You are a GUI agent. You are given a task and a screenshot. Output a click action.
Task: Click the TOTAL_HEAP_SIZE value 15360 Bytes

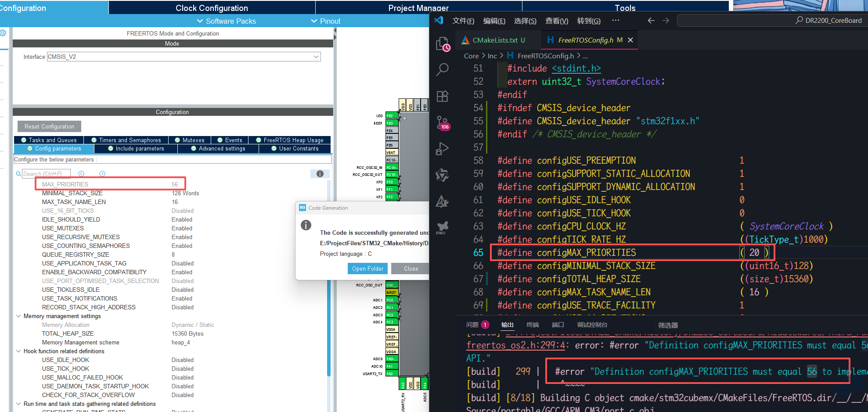(x=187, y=333)
